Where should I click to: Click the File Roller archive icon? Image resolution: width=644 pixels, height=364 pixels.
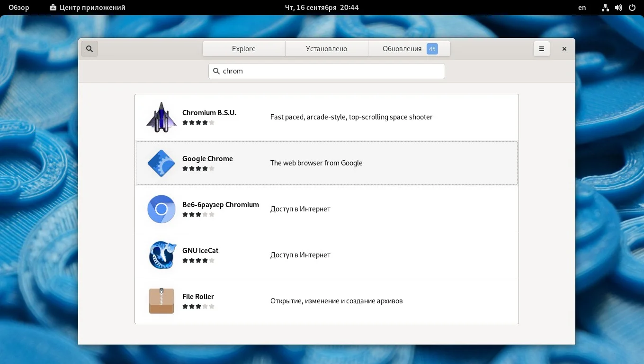(x=161, y=300)
